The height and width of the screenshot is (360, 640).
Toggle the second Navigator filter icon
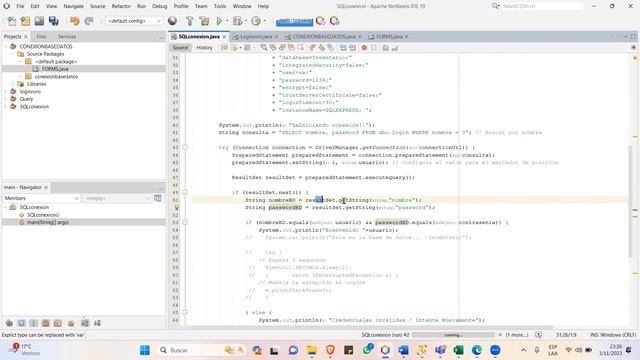click(21, 323)
